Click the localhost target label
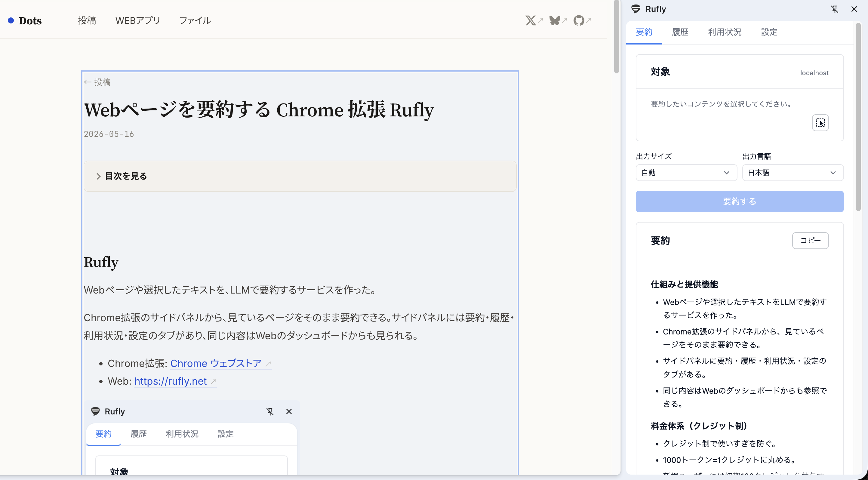 tap(814, 73)
